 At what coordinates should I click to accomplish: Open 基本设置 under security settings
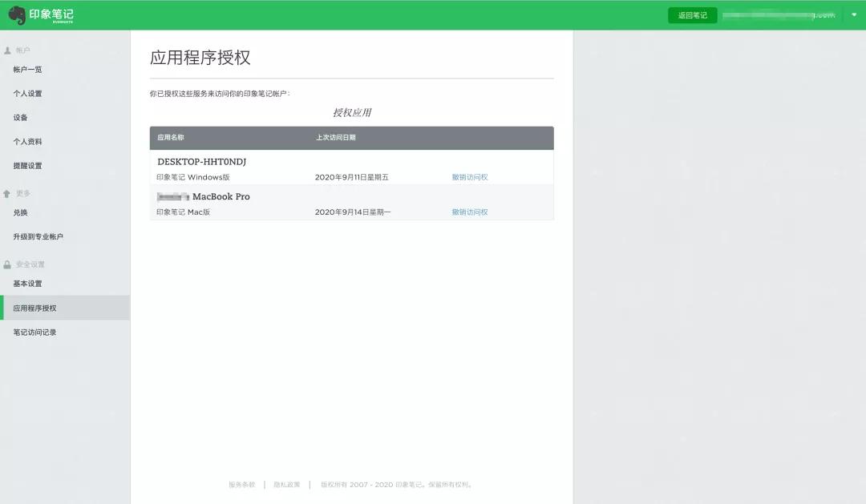coord(27,284)
